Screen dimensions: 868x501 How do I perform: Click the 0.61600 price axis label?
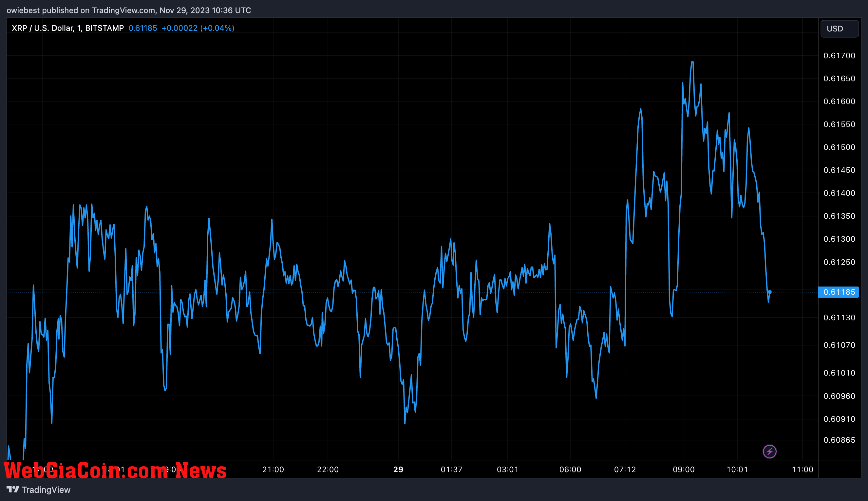pyautogui.click(x=839, y=102)
